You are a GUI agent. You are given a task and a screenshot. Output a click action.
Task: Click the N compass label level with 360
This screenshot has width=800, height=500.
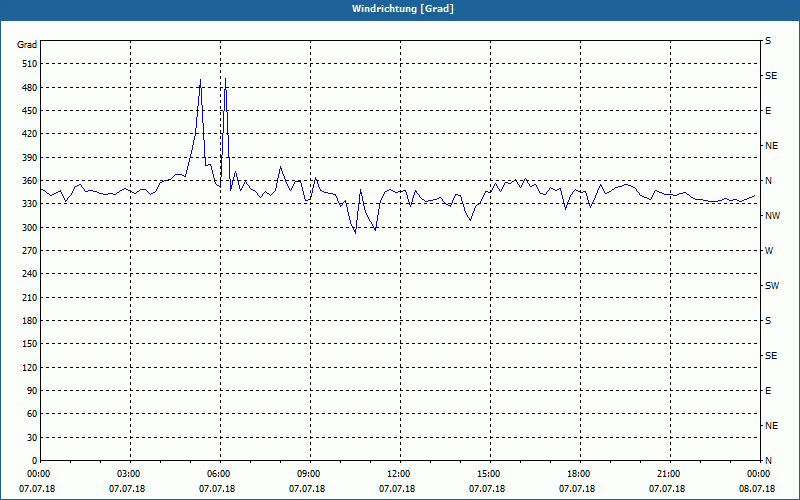[768, 181]
